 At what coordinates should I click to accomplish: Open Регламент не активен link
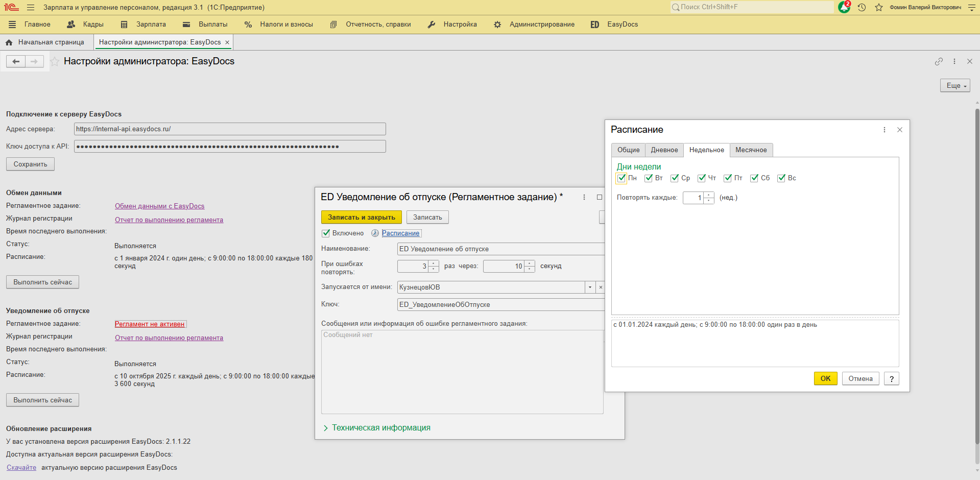tap(150, 324)
